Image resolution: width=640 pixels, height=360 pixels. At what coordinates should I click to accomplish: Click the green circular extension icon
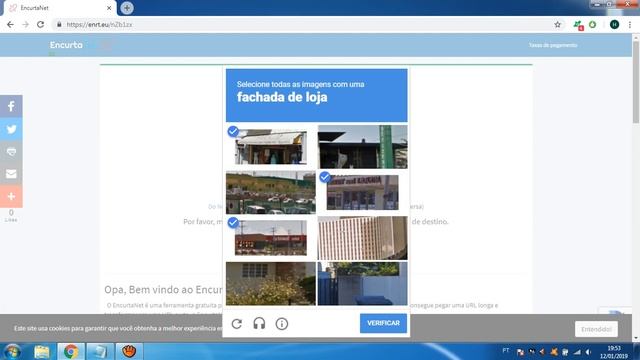[592, 24]
